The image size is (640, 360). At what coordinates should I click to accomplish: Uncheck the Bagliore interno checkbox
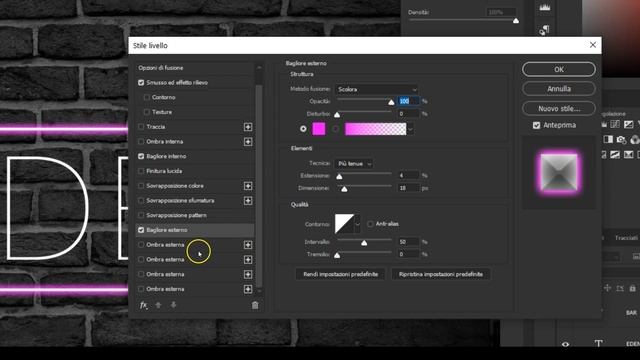pyautogui.click(x=141, y=156)
